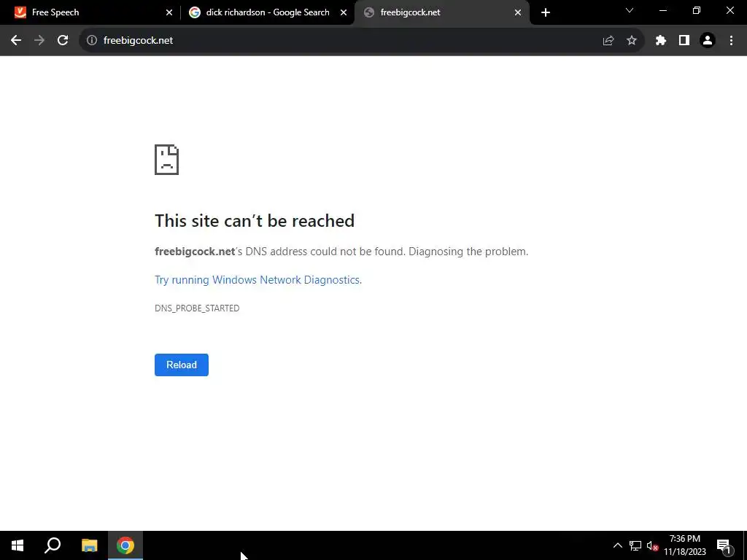Open a new tab
This screenshot has height=560, width=747.
546,12
